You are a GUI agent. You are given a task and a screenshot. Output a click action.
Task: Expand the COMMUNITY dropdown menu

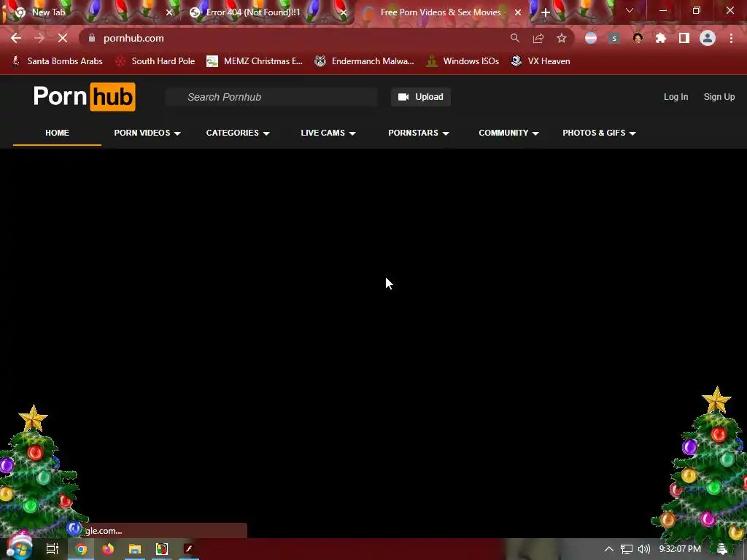coord(508,133)
